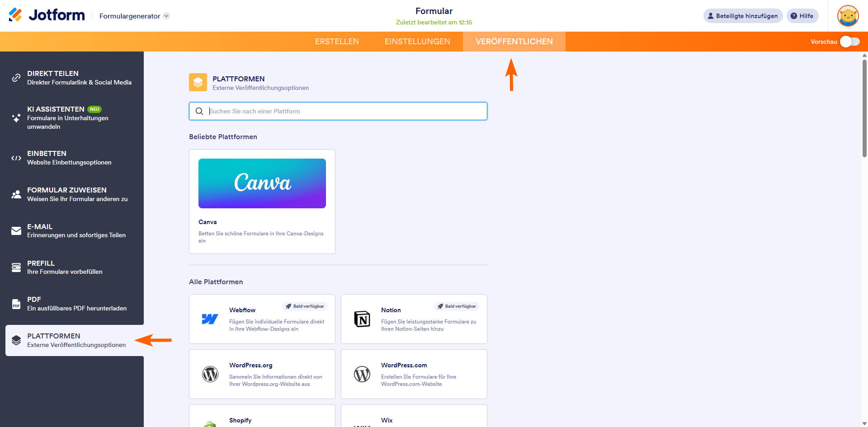Click the Jotform logo icon

15,15
